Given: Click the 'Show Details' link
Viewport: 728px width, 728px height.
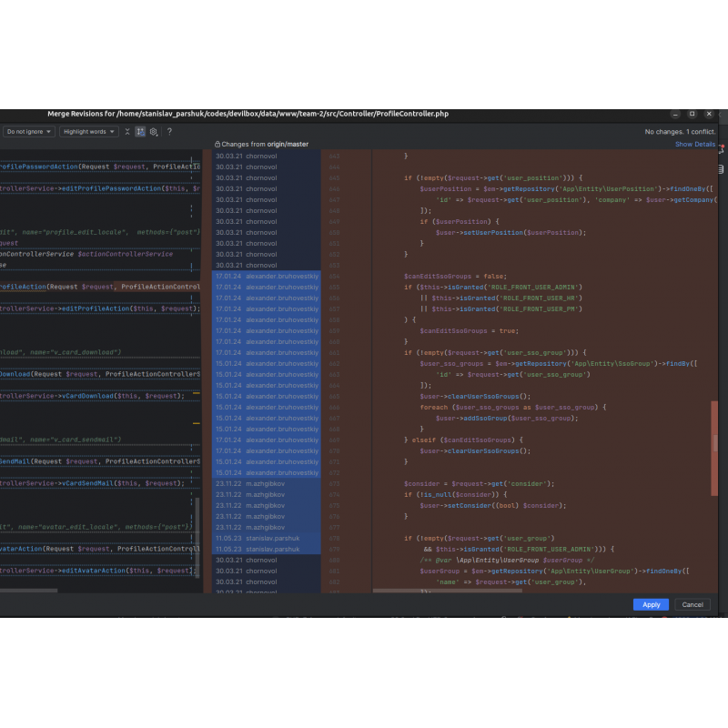Looking at the screenshot, I should pyautogui.click(x=694, y=145).
